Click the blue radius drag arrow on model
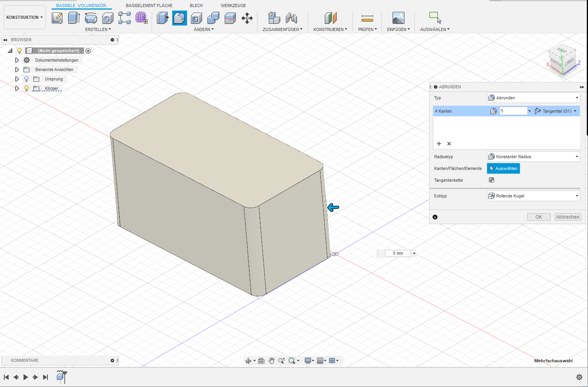Screen dimensions: 588x387 tap(333, 207)
